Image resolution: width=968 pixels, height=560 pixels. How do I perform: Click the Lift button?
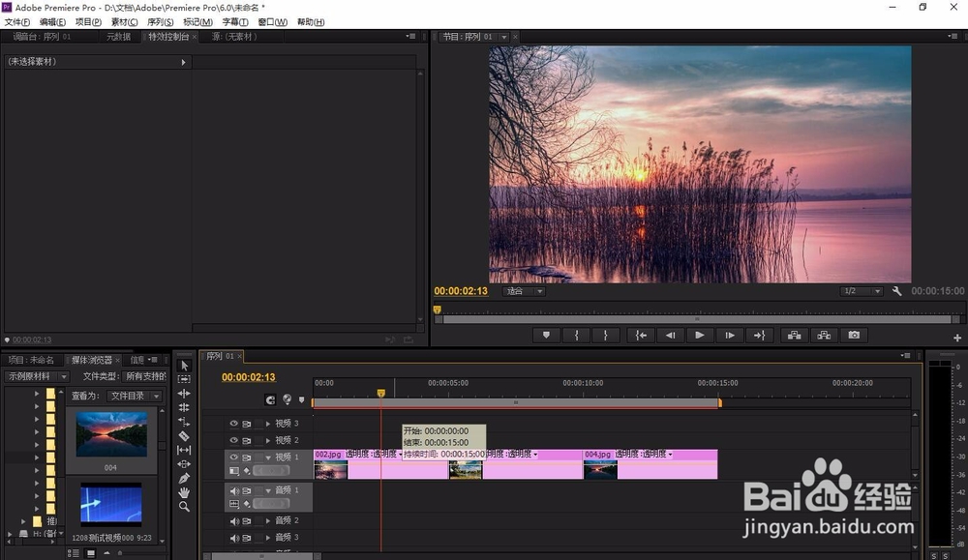click(x=795, y=335)
